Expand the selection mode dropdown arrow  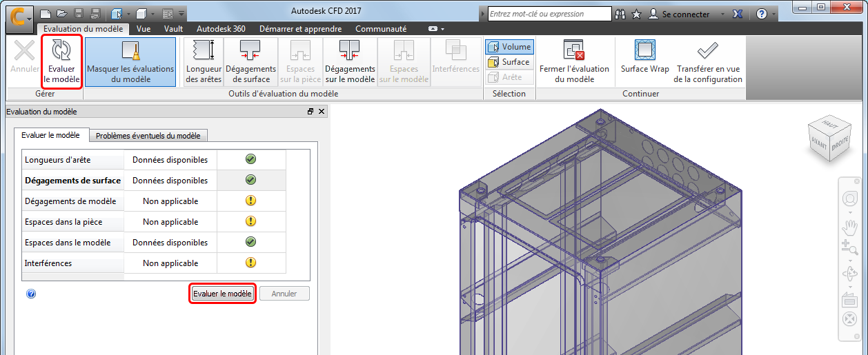point(128,14)
